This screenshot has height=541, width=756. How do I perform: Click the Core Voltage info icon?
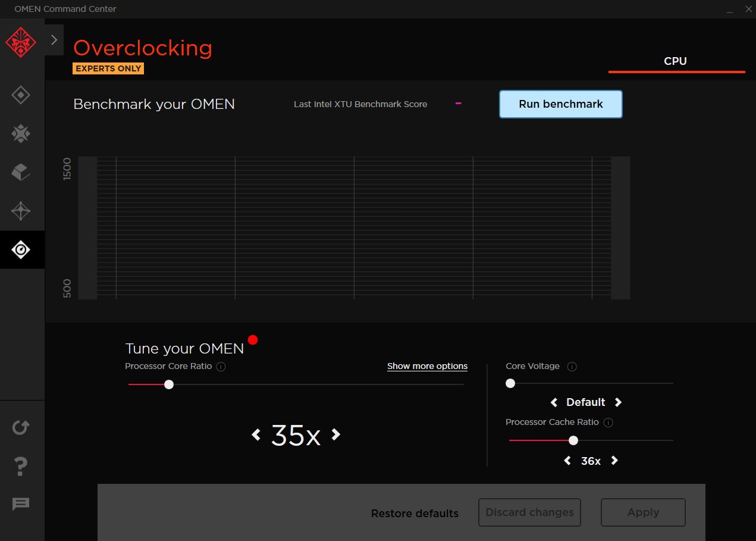click(572, 367)
